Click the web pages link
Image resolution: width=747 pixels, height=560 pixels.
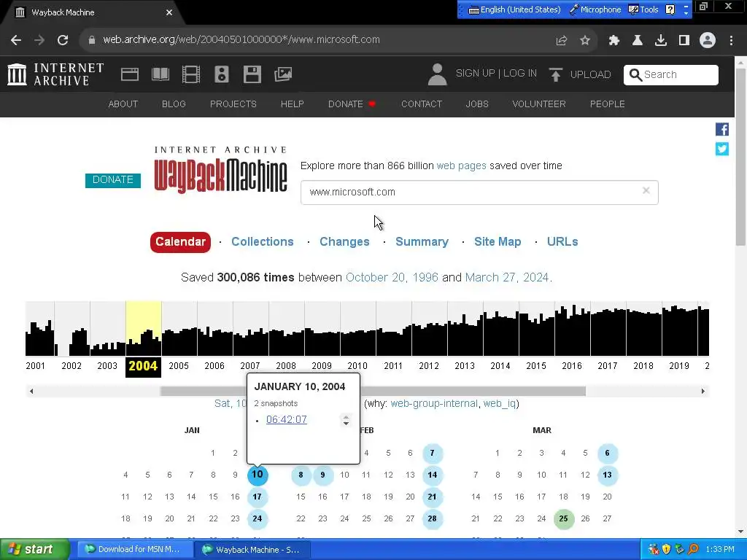[461, 166]
